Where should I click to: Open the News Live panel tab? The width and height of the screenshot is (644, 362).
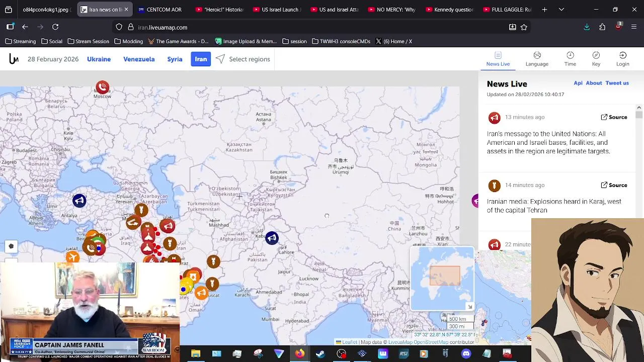[498, 58]
